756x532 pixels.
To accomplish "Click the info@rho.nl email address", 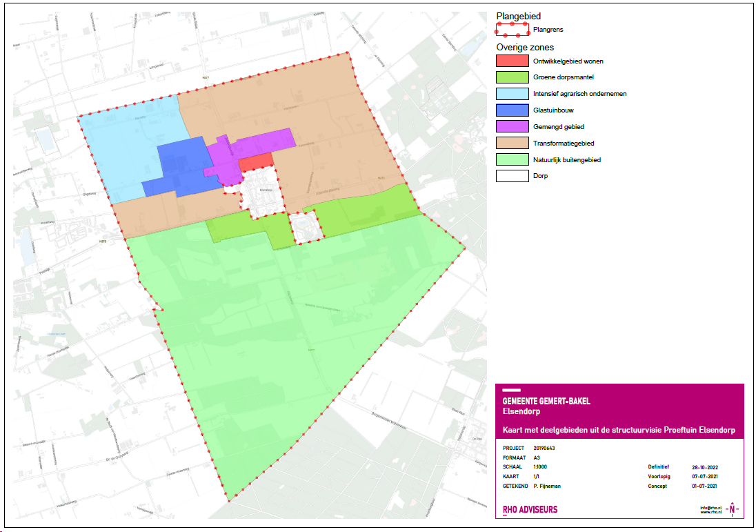I will point(710,508).
